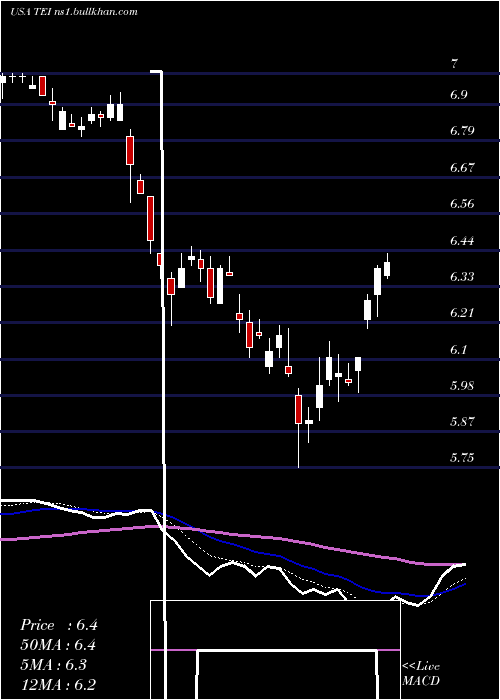Click the lowest red candlestick touching the 5.75 line

point(298,428)
